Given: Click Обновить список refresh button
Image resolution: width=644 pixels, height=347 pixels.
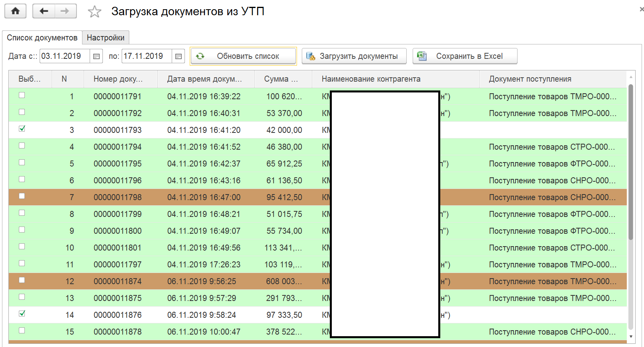Looking at the screenshot, I should 243,56.
